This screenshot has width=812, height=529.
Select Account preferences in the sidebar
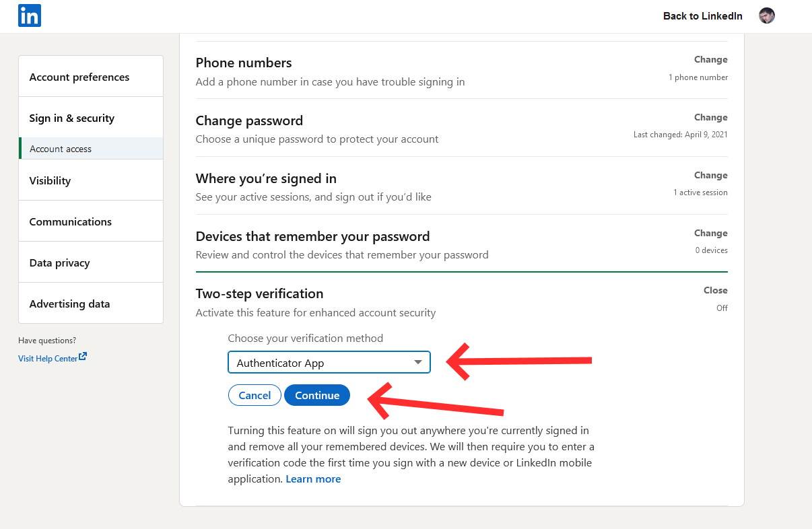[79, 77]
